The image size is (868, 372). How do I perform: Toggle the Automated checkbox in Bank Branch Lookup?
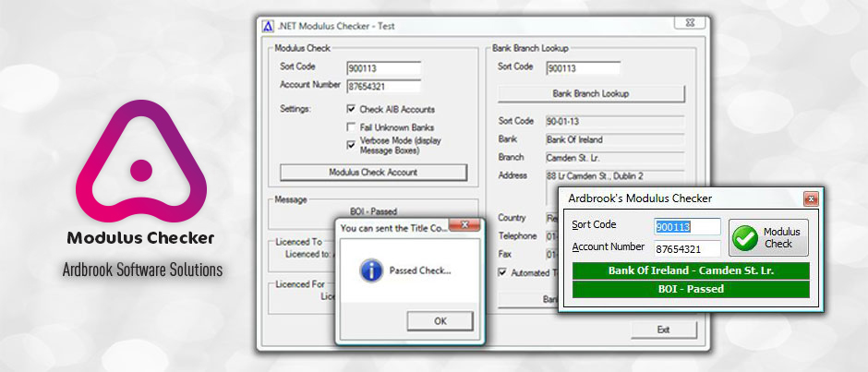(x=502, y=272)
